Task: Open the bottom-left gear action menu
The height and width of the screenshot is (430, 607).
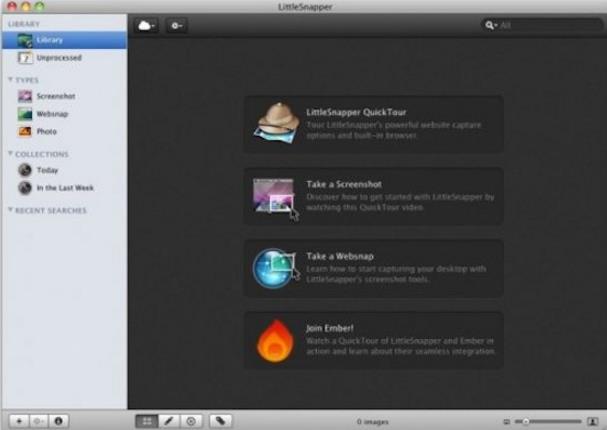Action: coord(39,421)
